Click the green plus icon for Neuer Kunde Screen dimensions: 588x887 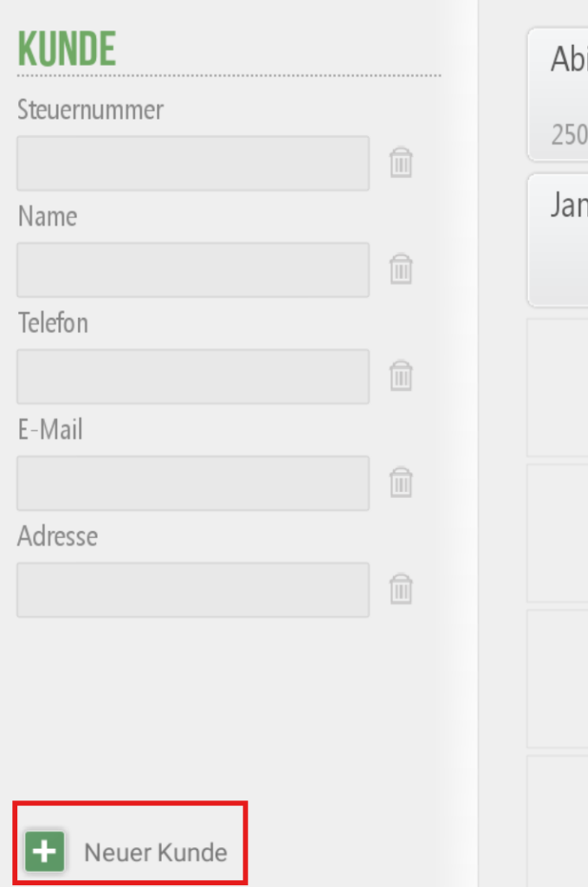pos(45,851)
